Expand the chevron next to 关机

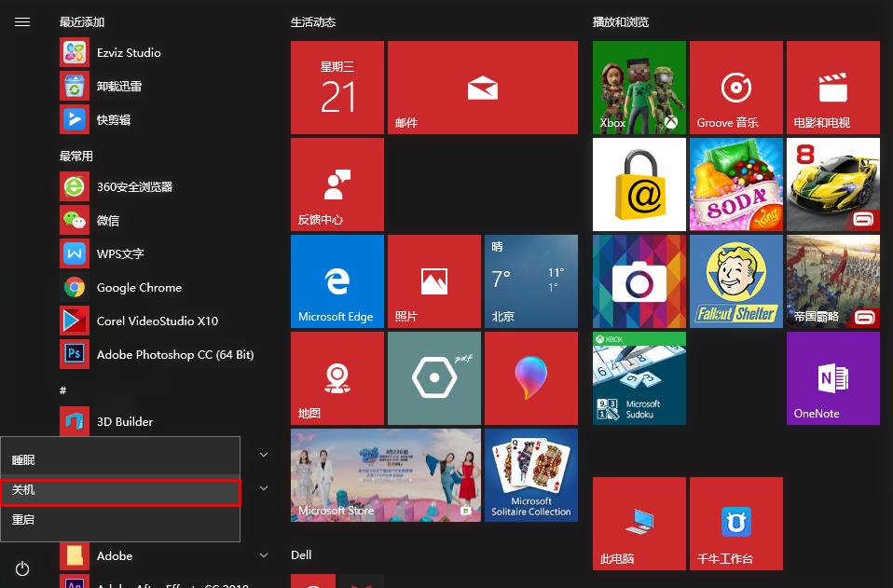264,486
